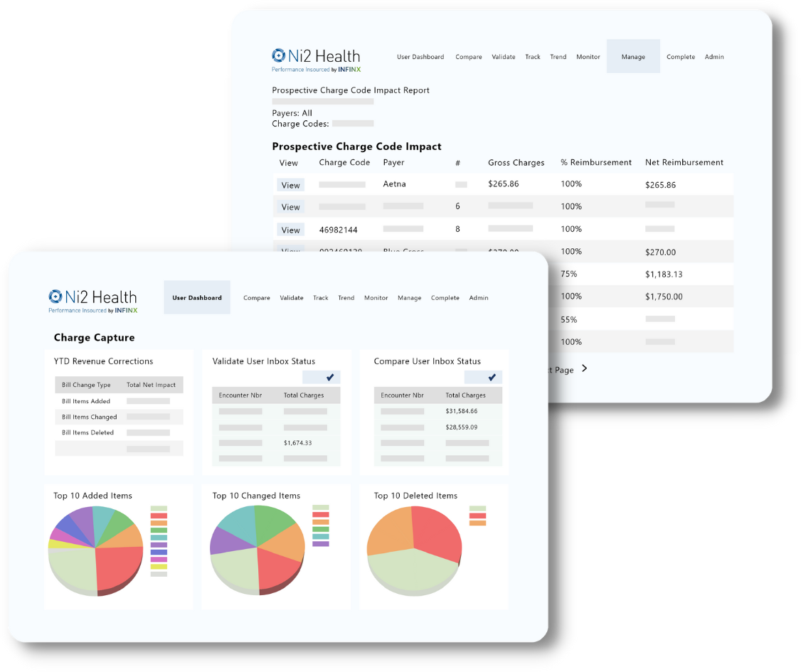This screenshot has width=801, height=672.
Task: Open Monitor in the report page navigation
Action: click(588, 57)
